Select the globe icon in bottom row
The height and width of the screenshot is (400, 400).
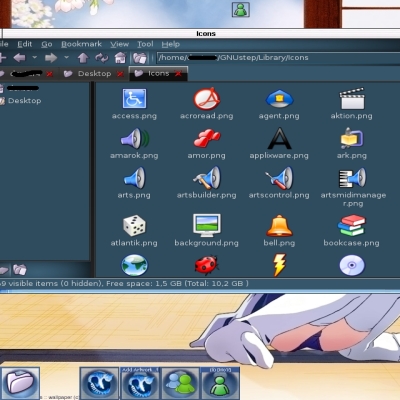tap(134, 265)
